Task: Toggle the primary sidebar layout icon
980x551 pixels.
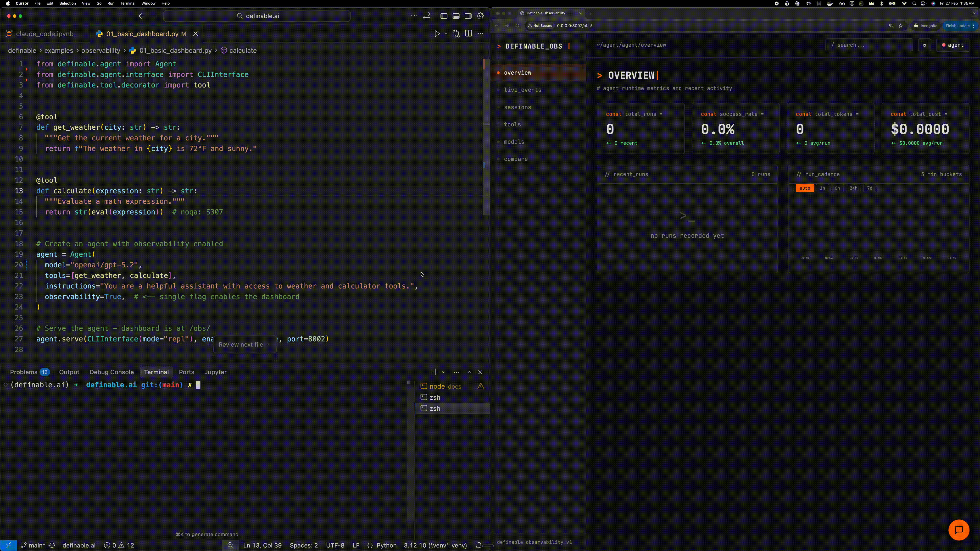Action: (444, 16)
